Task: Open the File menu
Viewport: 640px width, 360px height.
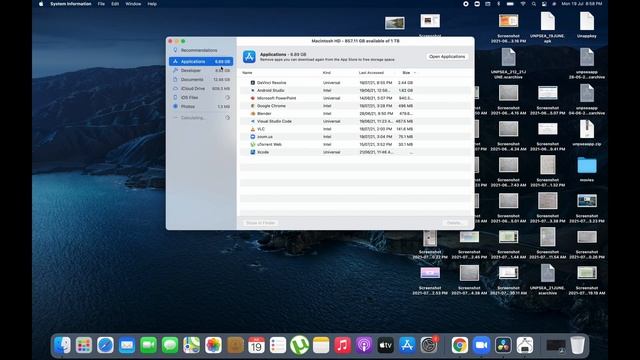Action: tap(101, 4)
